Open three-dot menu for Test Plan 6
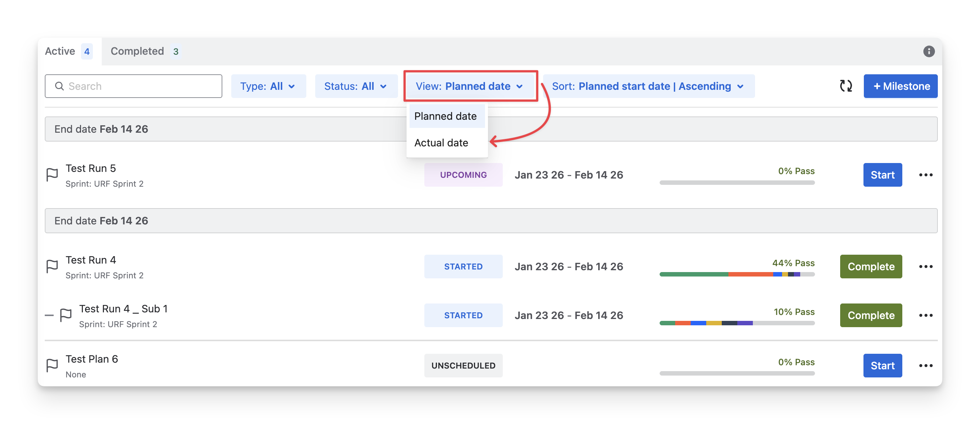Image resolution: width=980 pixels, height=424 pixels. point(926,366)
